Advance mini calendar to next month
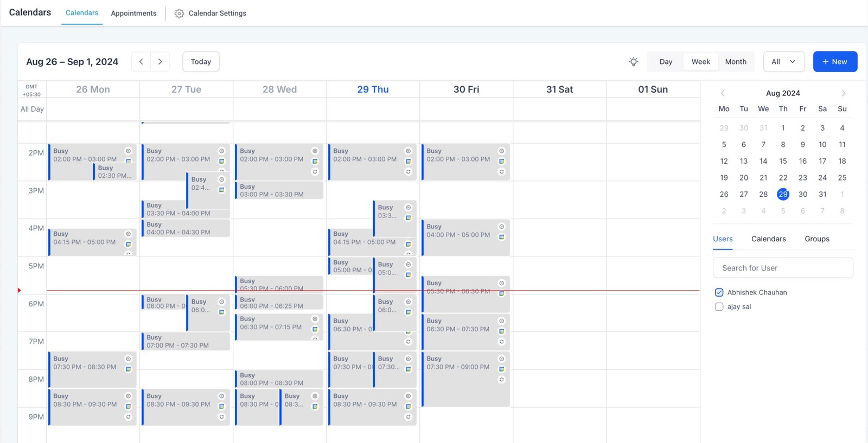Screen dimensions: 868x443 [843, 93]
